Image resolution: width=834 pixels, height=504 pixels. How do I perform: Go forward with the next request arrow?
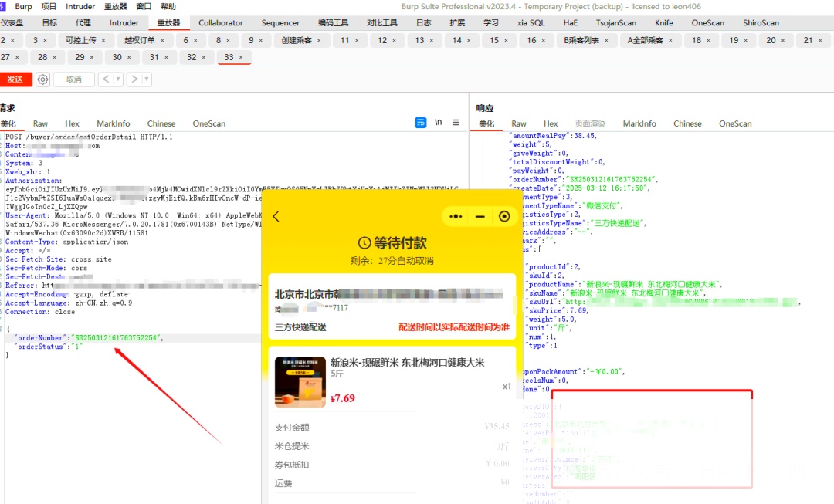[134, 79]
